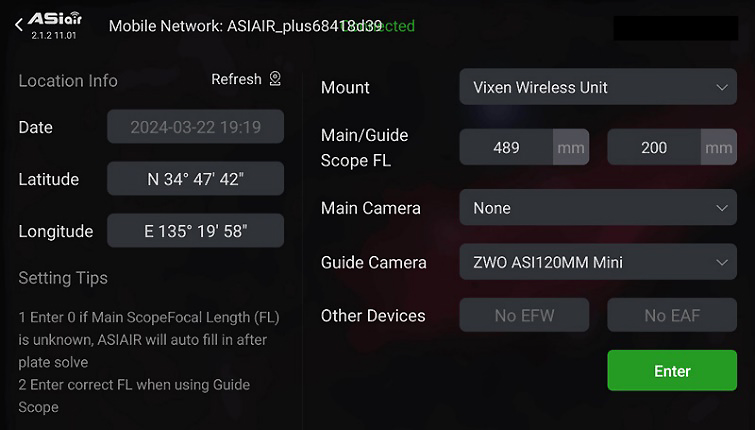
Task: Click the ASIAIR logo
Action: click(54, 19)
